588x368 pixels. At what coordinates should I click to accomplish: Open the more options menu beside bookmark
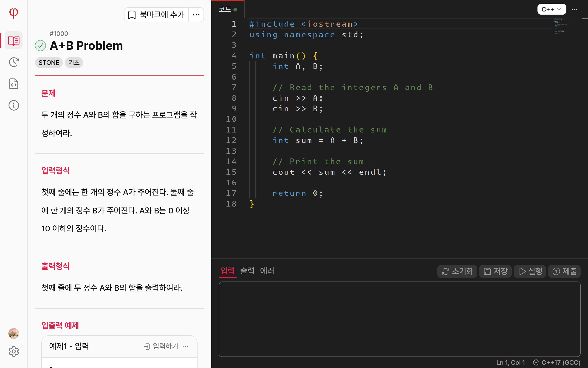[x=196, y=15]
